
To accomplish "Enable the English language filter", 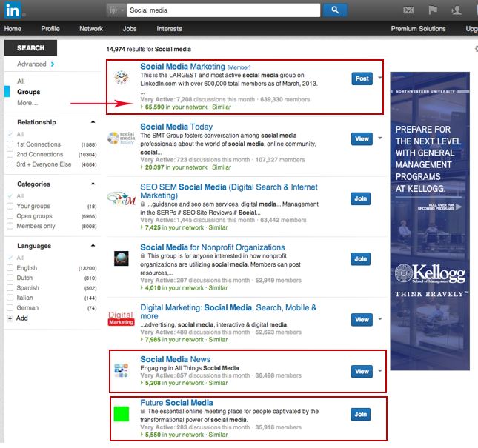I will point(10,268).
